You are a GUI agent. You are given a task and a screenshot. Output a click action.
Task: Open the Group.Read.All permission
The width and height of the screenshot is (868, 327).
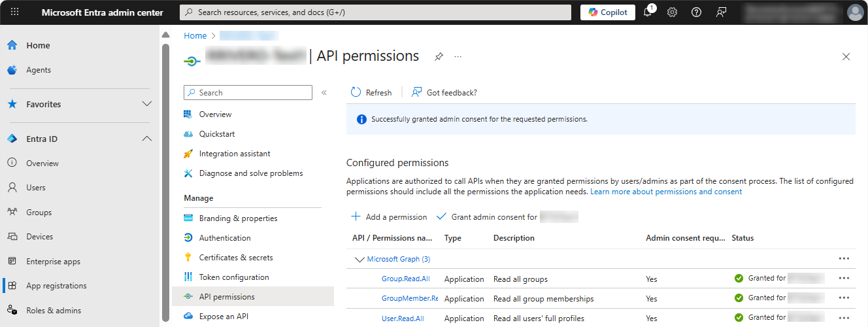click(x=406, y=279)
